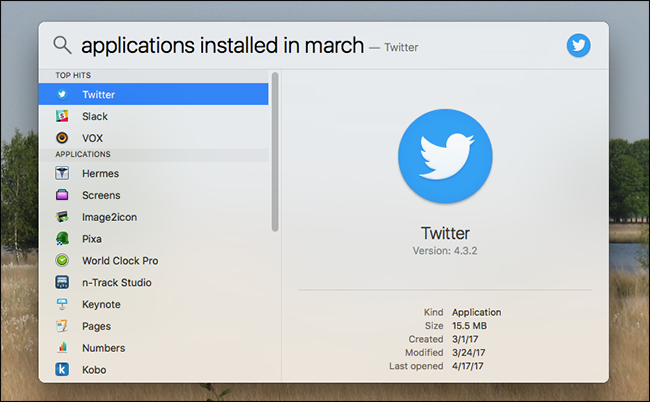Viewport: 650px width, 402px height.
Task: Click the Modified date 3/24/17
Action: click(x=468, y=353)
